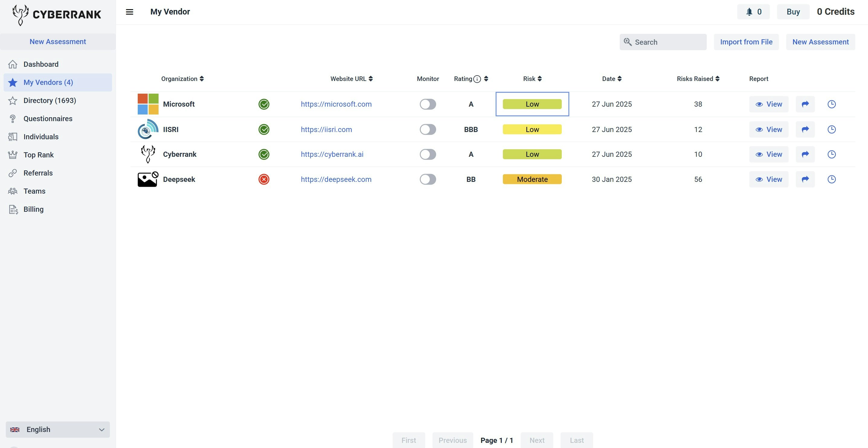Open the https://cyberrank.ai link
This screenshot has width=868, height=448.
(332, 154)
